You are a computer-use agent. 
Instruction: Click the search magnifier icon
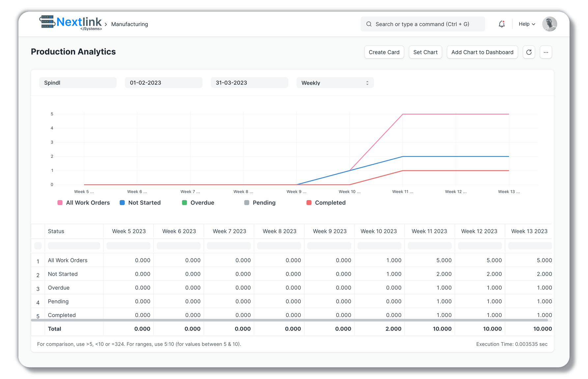tap(369, 24)
